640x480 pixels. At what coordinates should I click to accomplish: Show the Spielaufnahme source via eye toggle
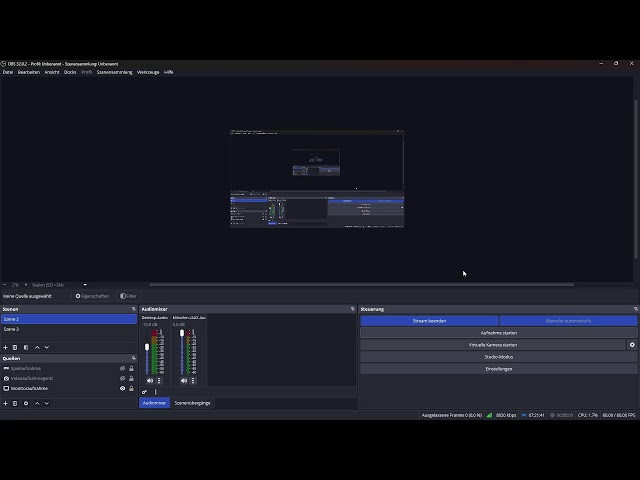[x=122, y=368]
